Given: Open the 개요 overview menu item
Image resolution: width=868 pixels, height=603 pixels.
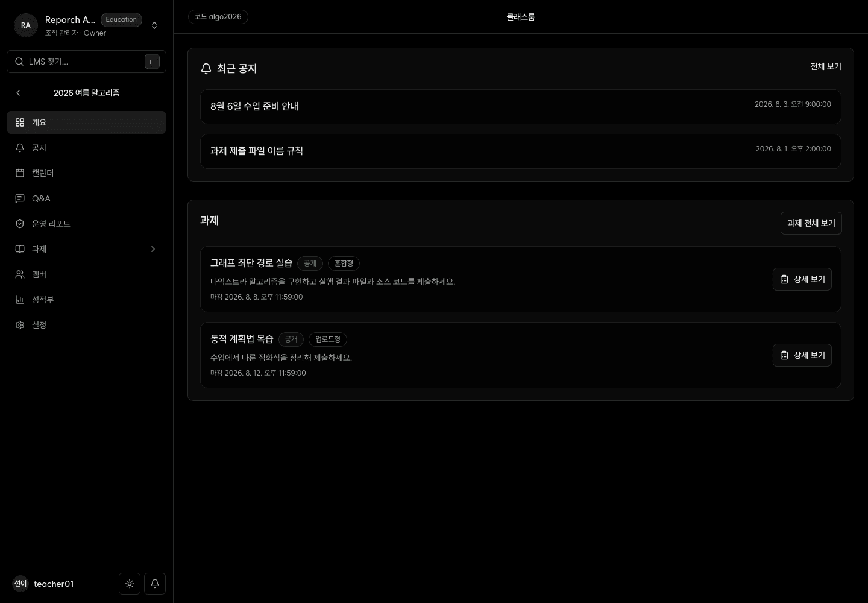Looking at the screenshot, I should [x=86, y=122].
